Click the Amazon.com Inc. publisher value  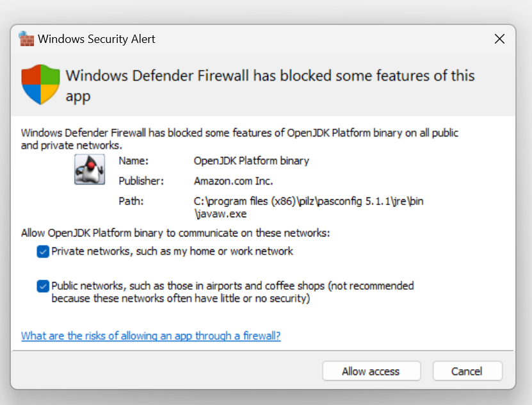pos(233,181)
